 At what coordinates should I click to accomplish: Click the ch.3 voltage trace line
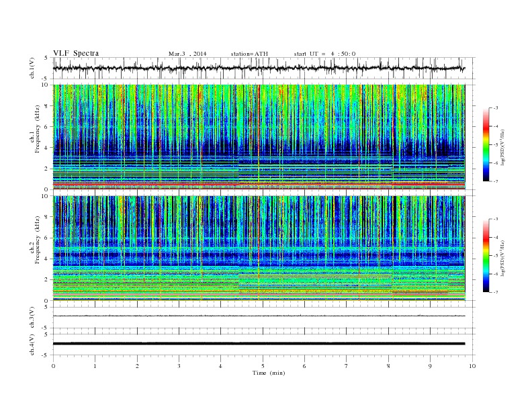[259, 316]
